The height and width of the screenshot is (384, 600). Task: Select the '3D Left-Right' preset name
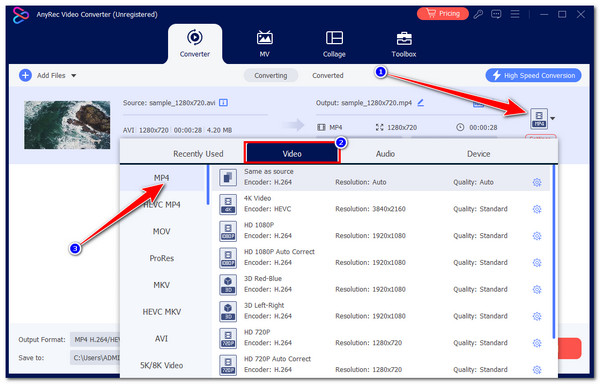click(264, 305)
